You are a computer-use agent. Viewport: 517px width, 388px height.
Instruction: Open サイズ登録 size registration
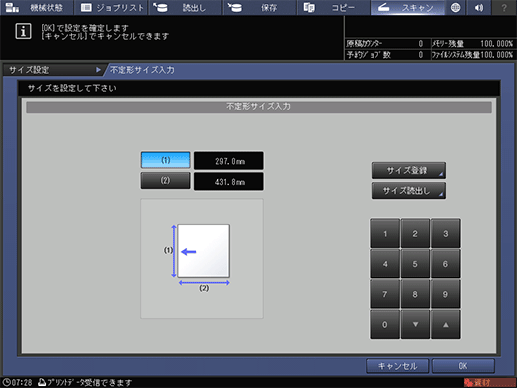(409, 171)
